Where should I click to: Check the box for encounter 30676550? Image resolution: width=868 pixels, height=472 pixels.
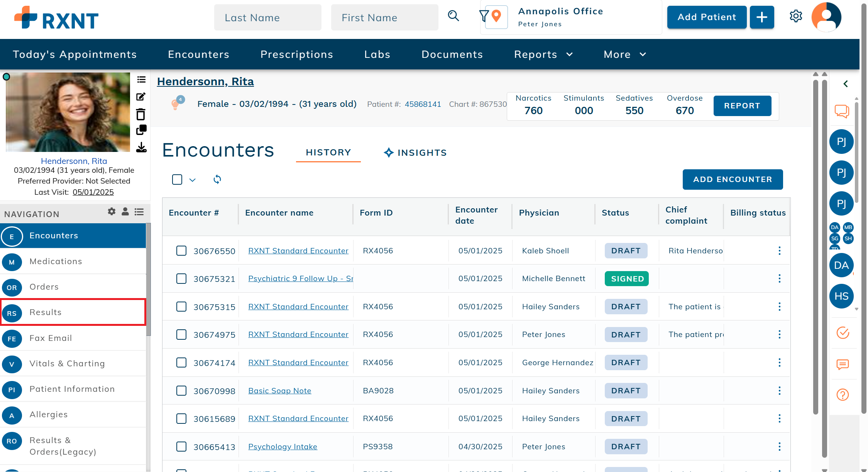coord(181,251)
